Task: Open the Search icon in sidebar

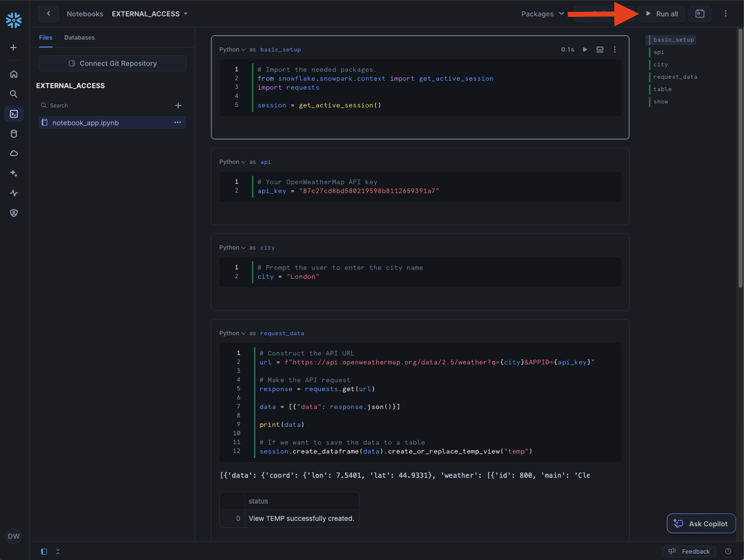Action: click(14, 94)
